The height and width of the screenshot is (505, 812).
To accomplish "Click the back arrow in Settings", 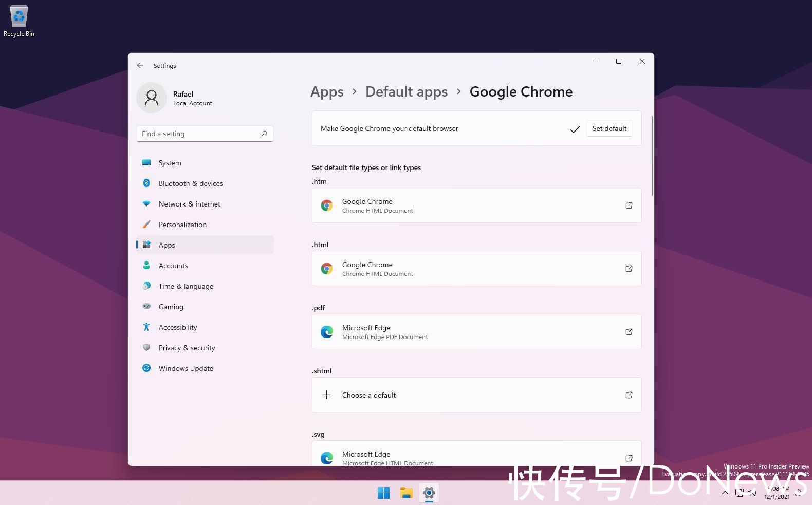I will 140,65.
